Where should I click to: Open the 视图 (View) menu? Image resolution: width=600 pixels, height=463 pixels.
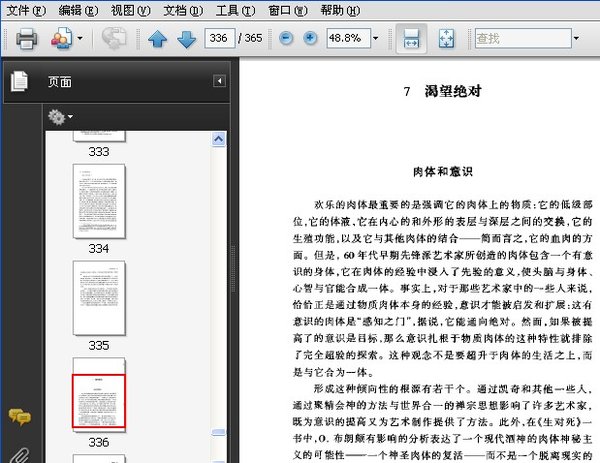(130, 10)
